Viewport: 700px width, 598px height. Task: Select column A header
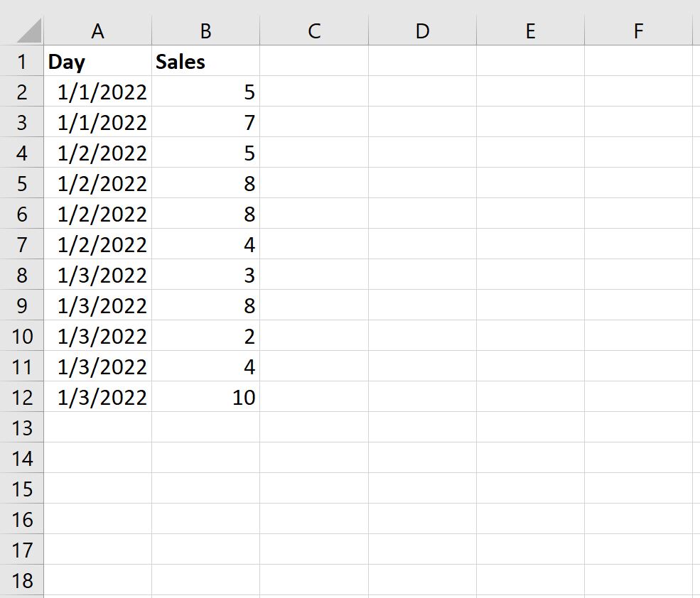pos(98,31)
